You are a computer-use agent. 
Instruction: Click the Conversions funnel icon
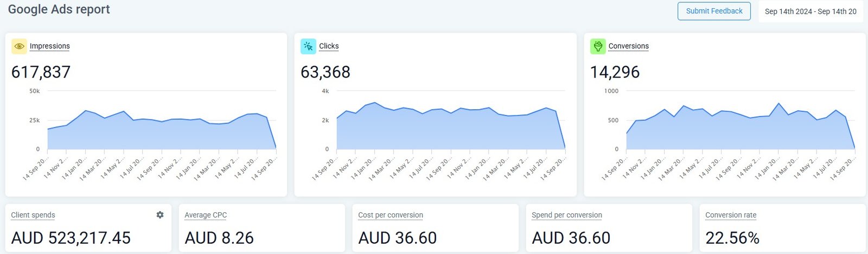(598, 46)
